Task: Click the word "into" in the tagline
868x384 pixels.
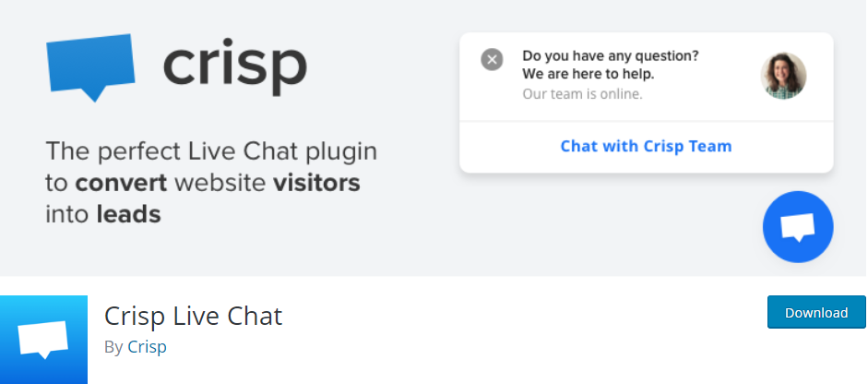Action: tap(66, 214)
